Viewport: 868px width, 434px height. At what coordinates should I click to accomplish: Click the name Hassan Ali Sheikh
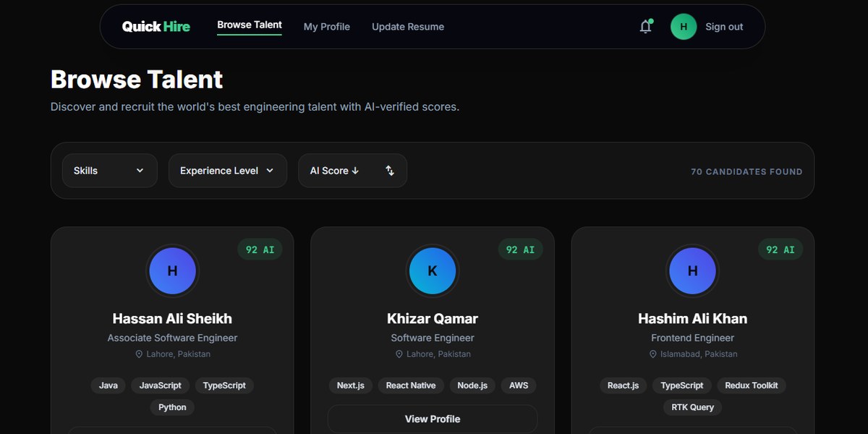click(172, 318)
